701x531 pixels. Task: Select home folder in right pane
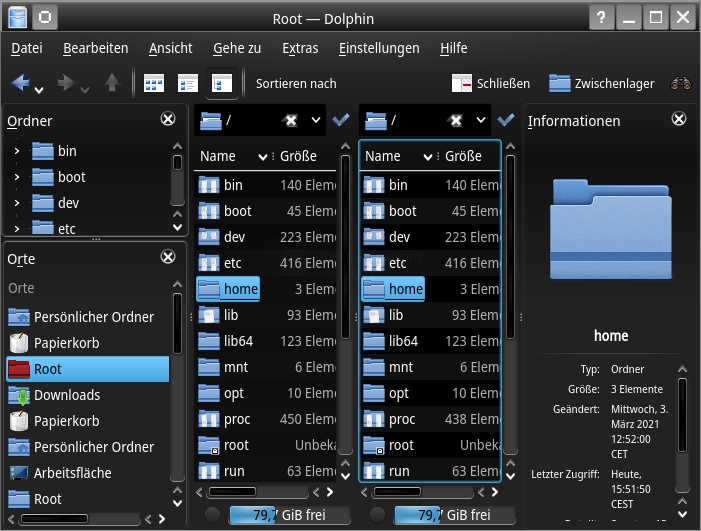point(393,289)
